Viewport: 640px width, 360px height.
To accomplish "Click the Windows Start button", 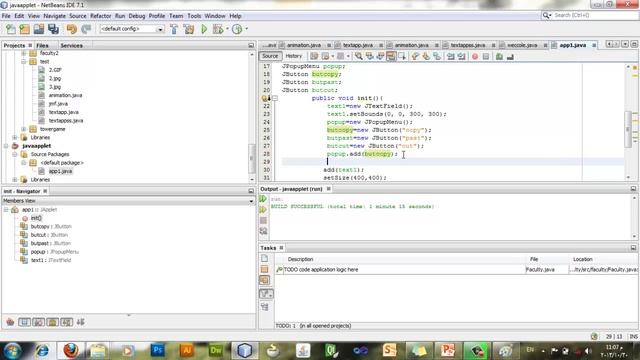I will pos(12,351).
